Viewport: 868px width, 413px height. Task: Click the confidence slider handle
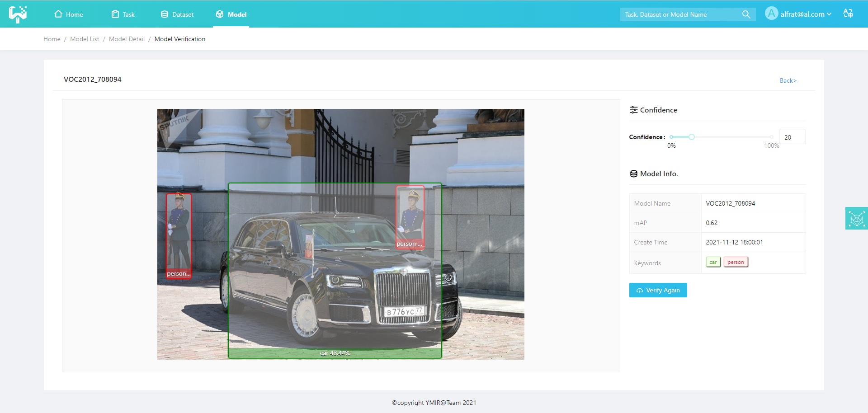coord(692,137)
